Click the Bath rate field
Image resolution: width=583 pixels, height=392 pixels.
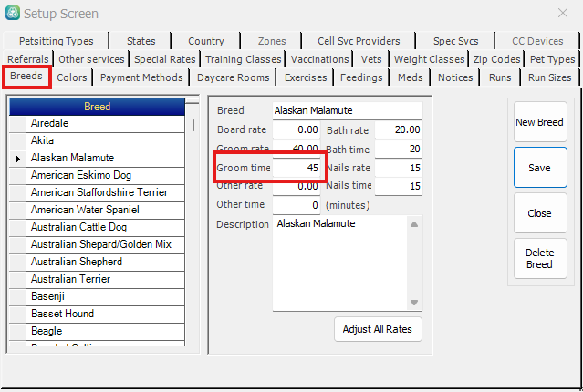click(x=399, y=129)
